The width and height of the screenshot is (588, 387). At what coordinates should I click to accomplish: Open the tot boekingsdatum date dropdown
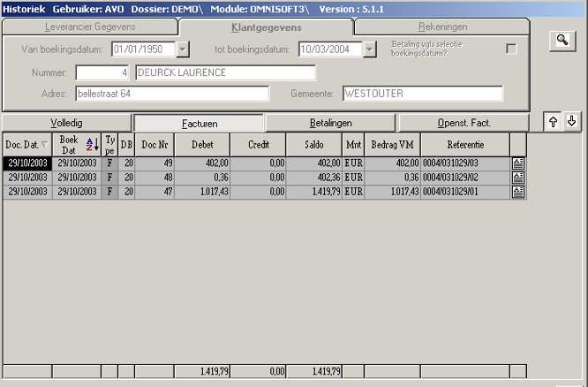point(369,49)
